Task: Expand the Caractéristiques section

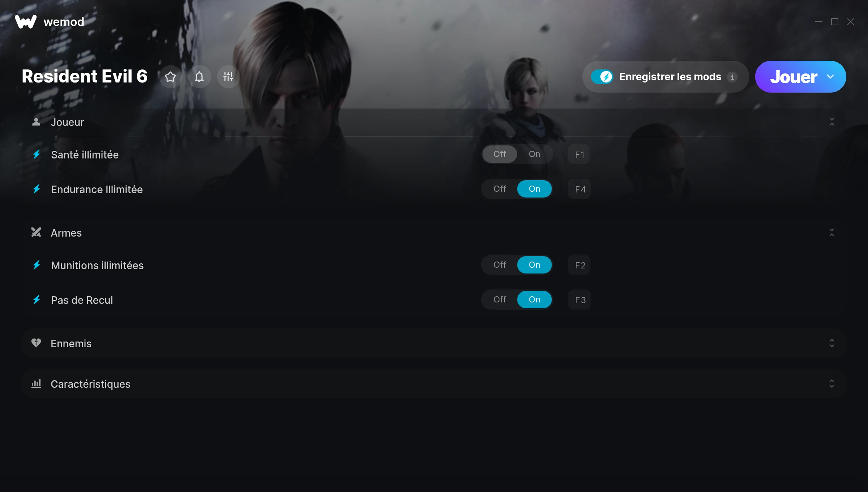Action: point(831,384)
